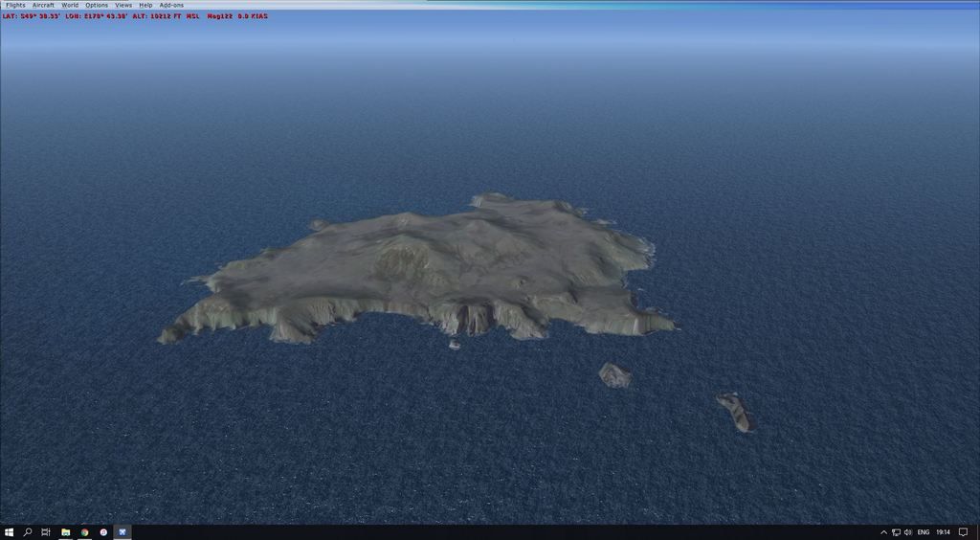Open the Views menu

[x=123, y=5]
